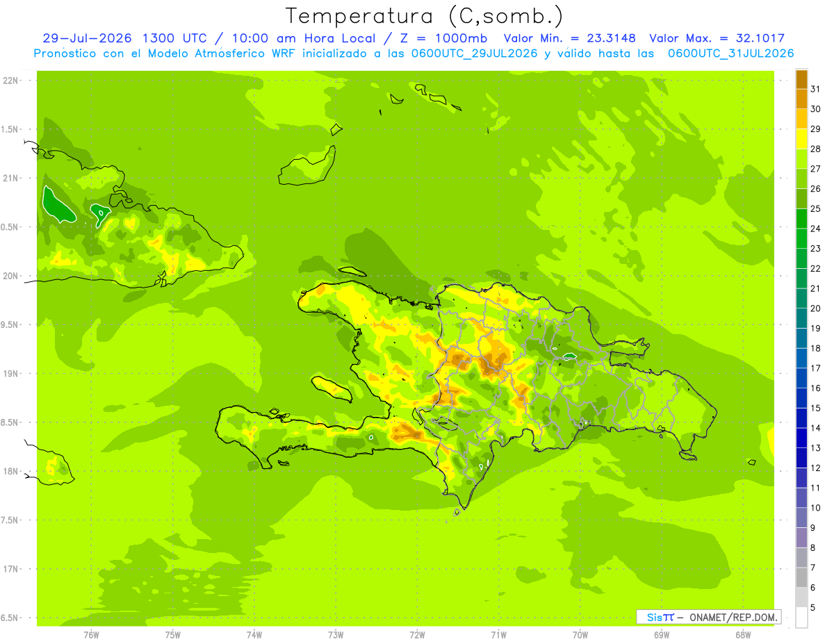Image resolution: width=834 pixels, height=644 pixels.
Task: Click the 'Valor Min. = 23.3148' readout
Action: coord(570,38)
